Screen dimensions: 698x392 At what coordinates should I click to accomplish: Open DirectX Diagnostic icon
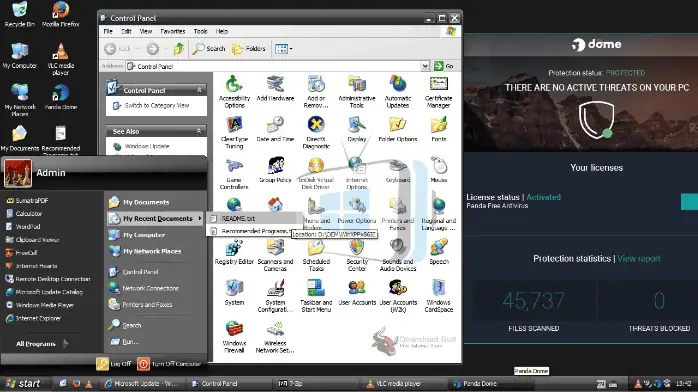(316, 133)
